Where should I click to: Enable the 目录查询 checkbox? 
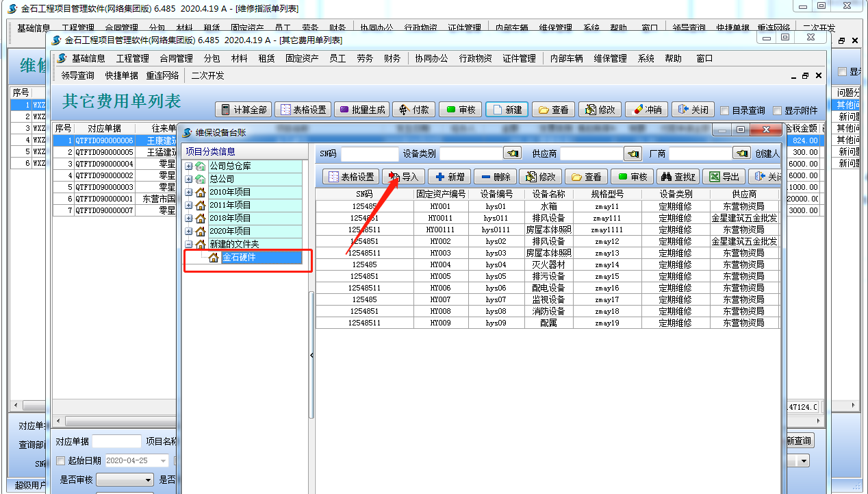click(725, 110)
